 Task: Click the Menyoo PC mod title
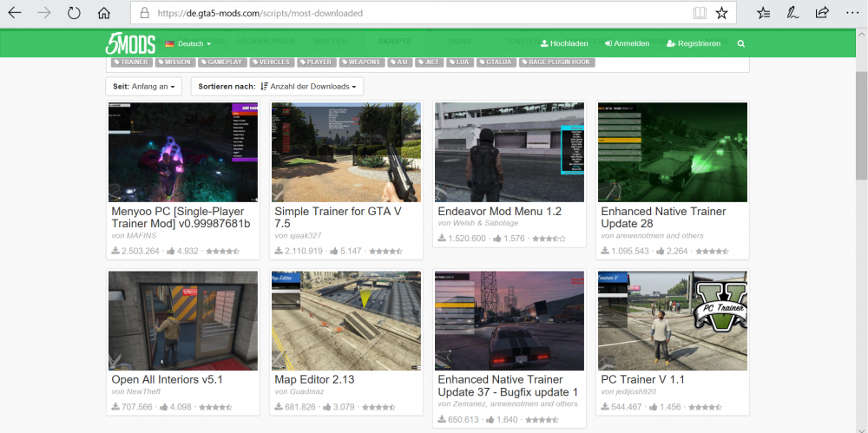(181, 217)
